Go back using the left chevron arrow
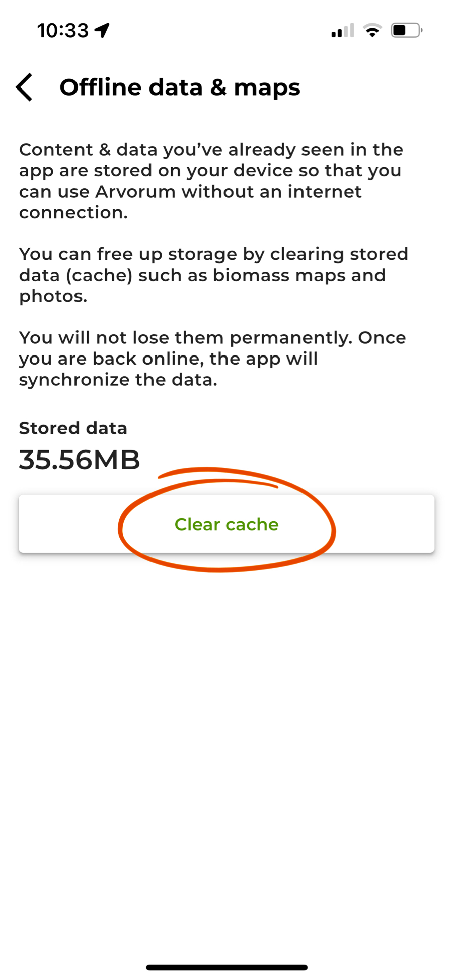Image resolution: width=453 pixels, height=980 pixels. click(x=24, y=87)
